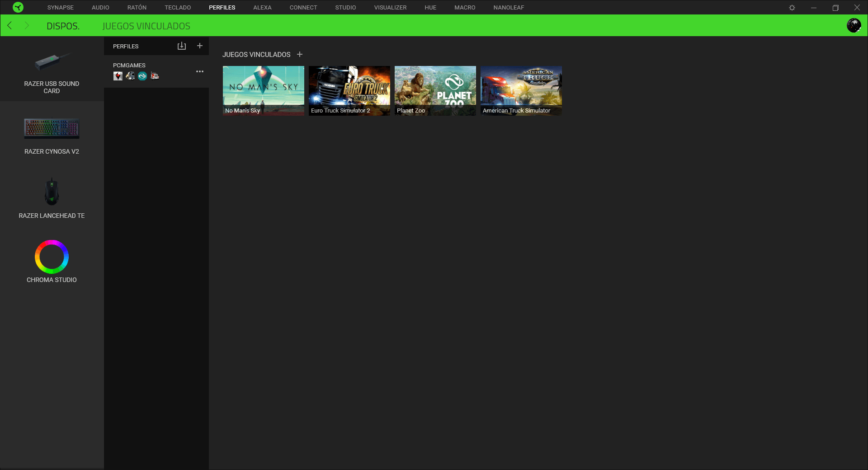Select Razer Cynosa V2 keyboard
The height and width of the screenshot is (470, 868).
52,135
